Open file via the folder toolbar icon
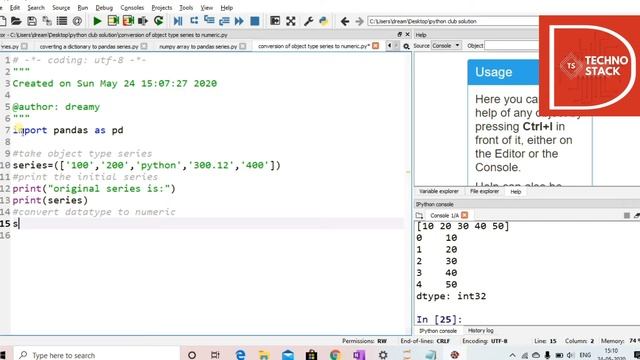The height and width of the screenshot is (360, 640). (16, 21)
